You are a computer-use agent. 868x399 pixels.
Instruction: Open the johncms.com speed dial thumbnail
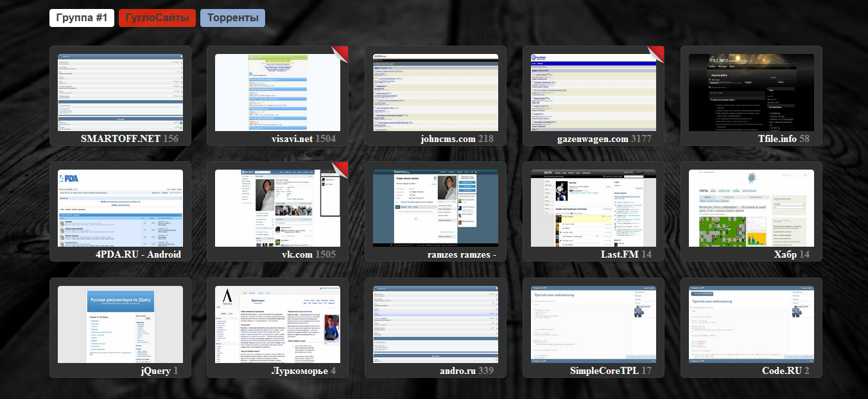[435, 93]
